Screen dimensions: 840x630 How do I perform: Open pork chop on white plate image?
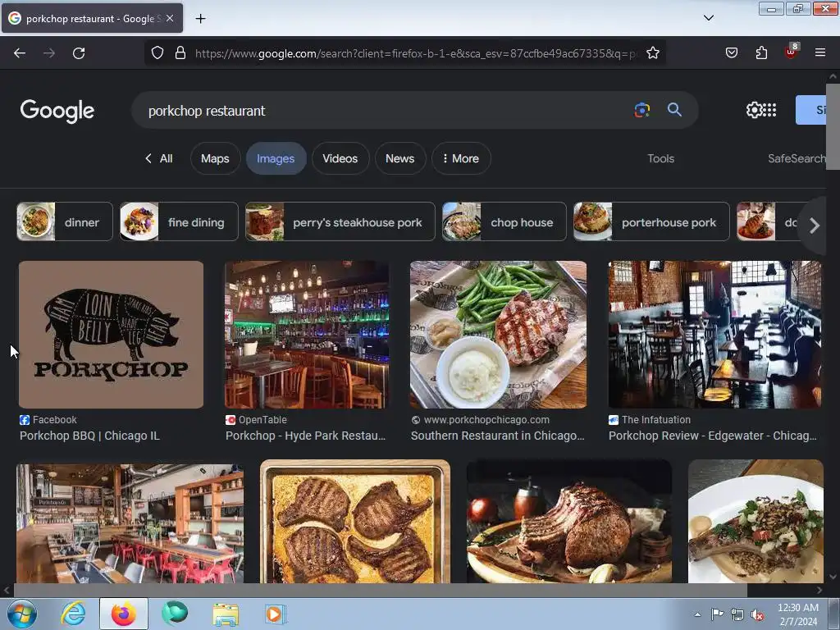pos(756,521)
